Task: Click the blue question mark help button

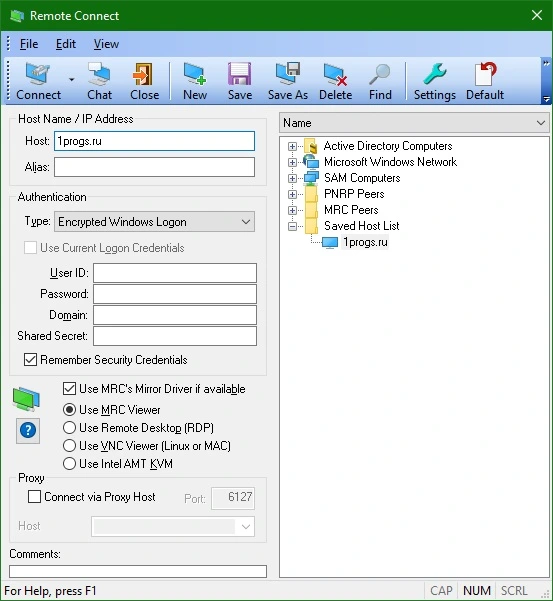Action: (28, 430)
